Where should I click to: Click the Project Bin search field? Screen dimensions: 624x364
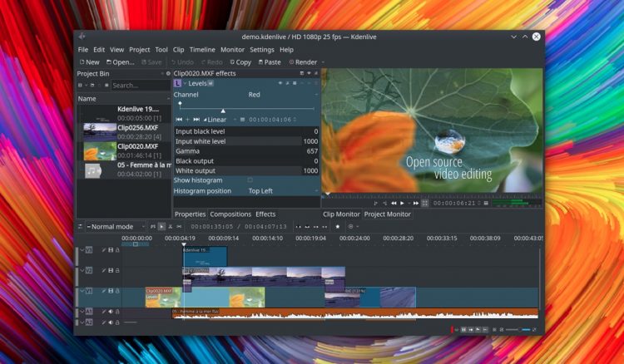tap(141, 85)
